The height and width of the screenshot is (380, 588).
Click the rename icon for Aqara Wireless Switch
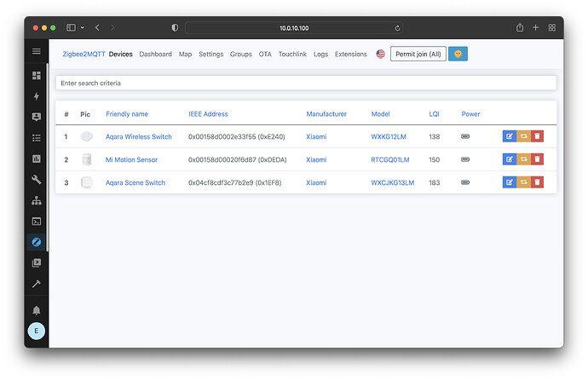click(509, 136)
